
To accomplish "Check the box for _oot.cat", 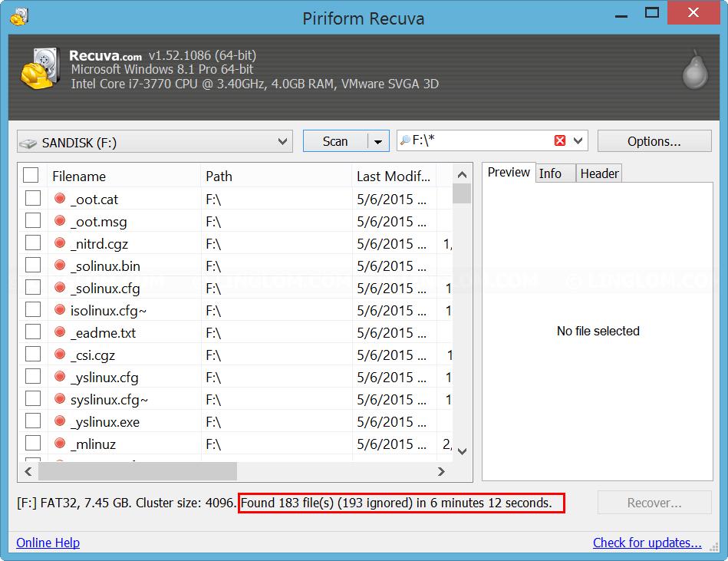I will [33, 198].
